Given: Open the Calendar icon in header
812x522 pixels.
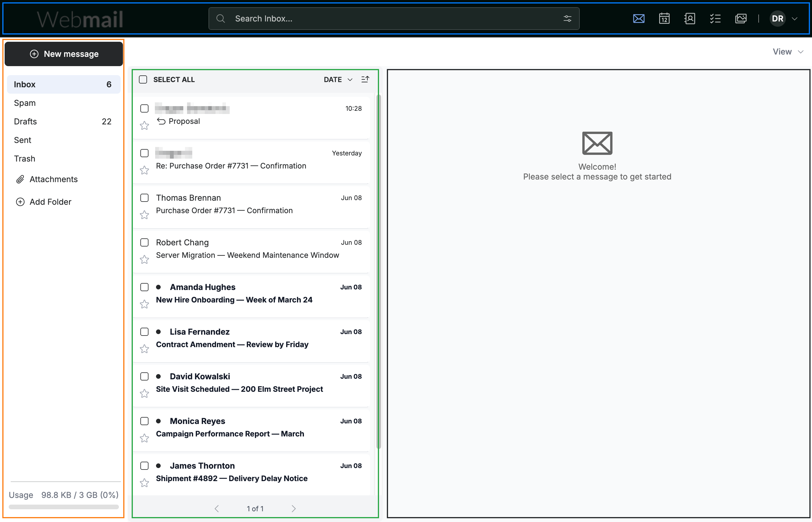Looking at the screenshot, I should click(664, 19).
